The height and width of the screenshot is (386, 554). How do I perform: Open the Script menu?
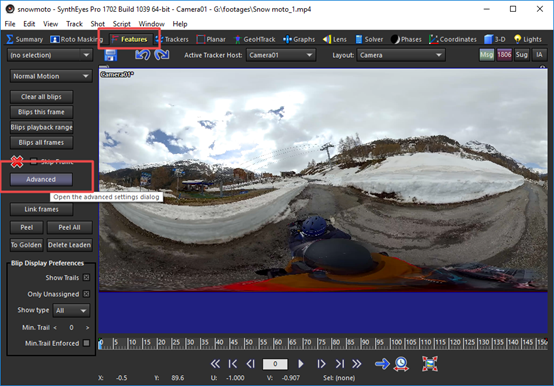[x=122, y=24]
